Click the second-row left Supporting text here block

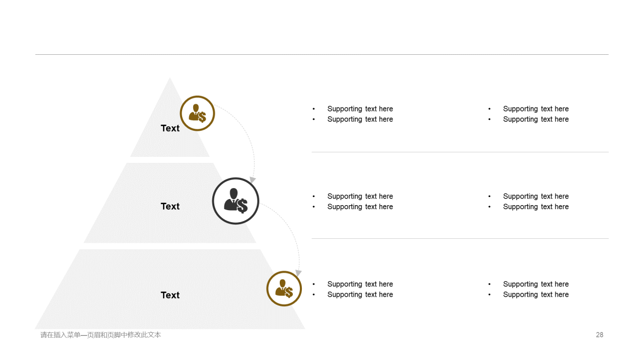tap(353, 202)
